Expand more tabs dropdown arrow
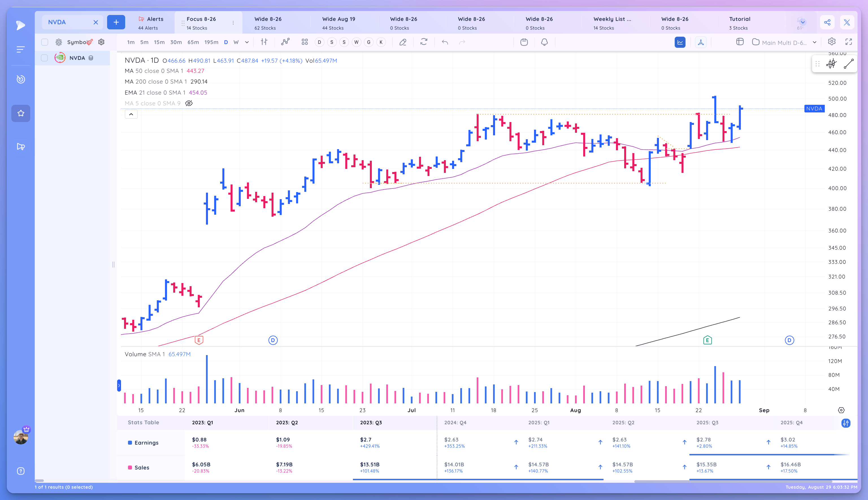This screenshot has width=868, height=500. tap(803, 22)
